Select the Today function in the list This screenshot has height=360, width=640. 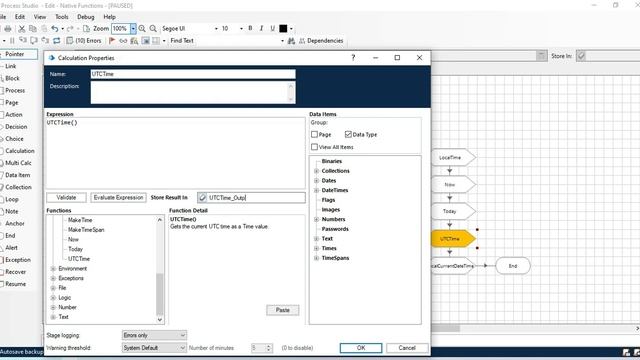pyautogui.click(x=76, y=249)
